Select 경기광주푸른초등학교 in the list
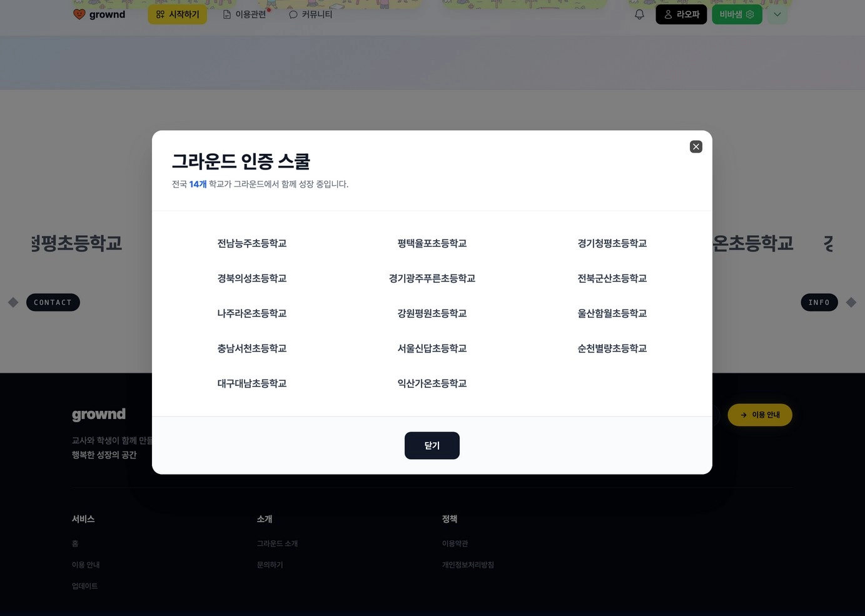Screen dimensions: 865x616 coord(432,278)
